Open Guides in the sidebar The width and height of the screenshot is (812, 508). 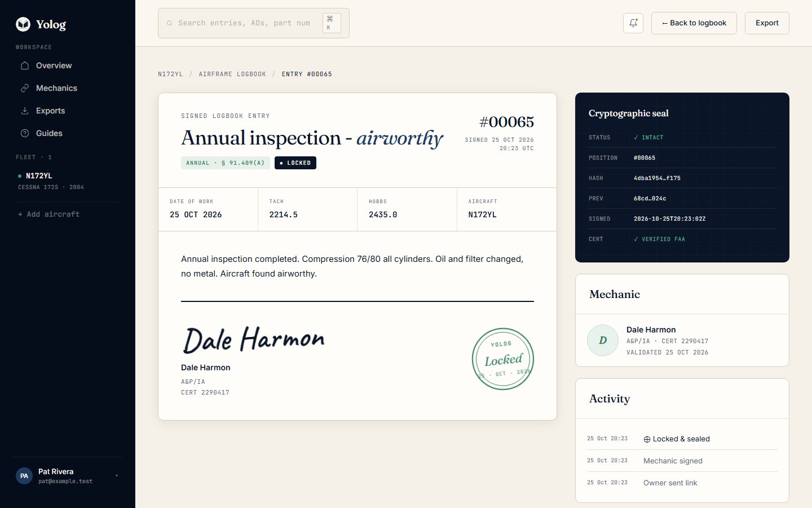tap(68, 133)
